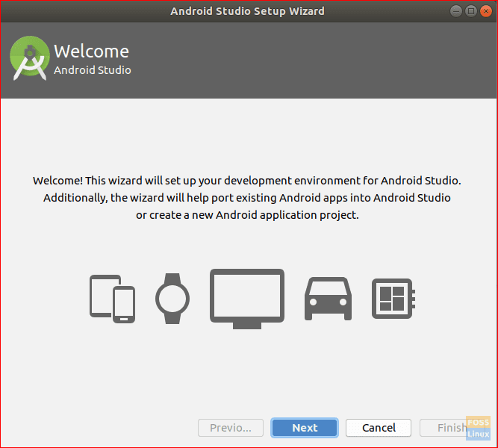Click the 'Android Studio' subtitle under Welcome

tap(93, 70)
